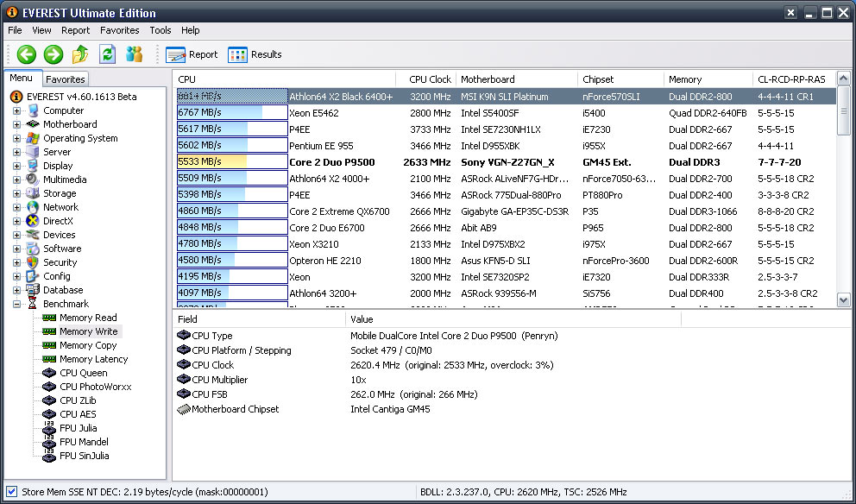This screenshot has width=856, height=504.
Task: Open the File menu
Action: (15, 30)
